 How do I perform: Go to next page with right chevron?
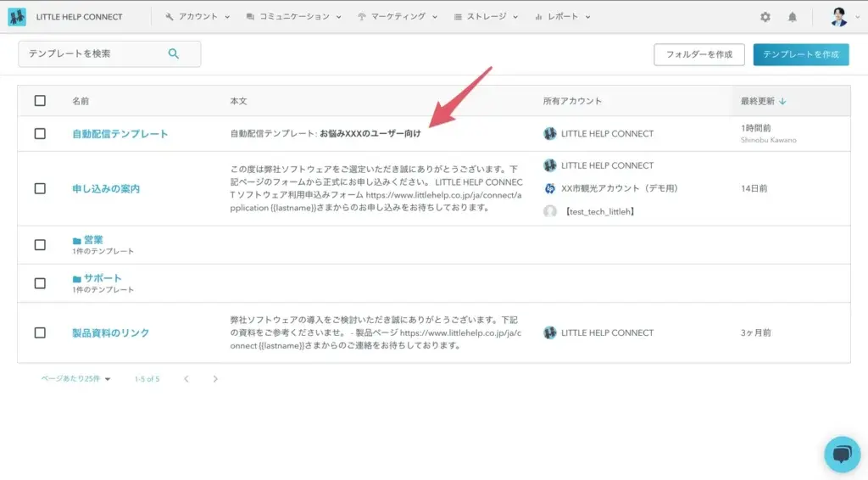pos(215,379)
